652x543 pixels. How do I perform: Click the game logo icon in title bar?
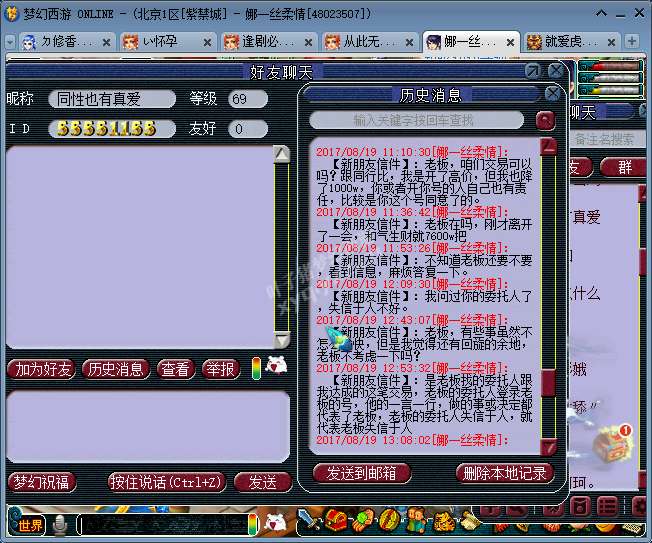12,14
